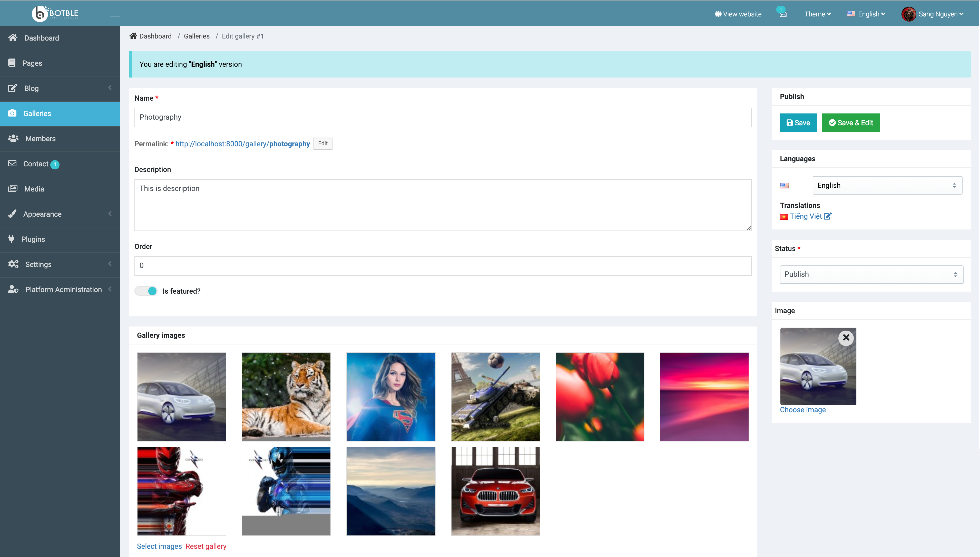Open the Status Publish dropdown
This screenshot has height=557, width=980.
pyautogui.click(x=871, y=274)
